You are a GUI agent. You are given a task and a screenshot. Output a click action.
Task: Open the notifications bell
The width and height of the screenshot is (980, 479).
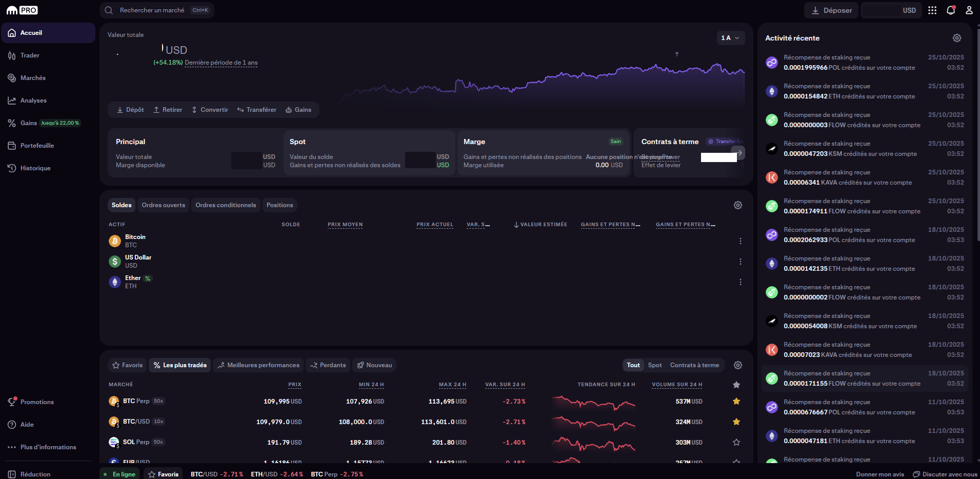coord(951,10)
